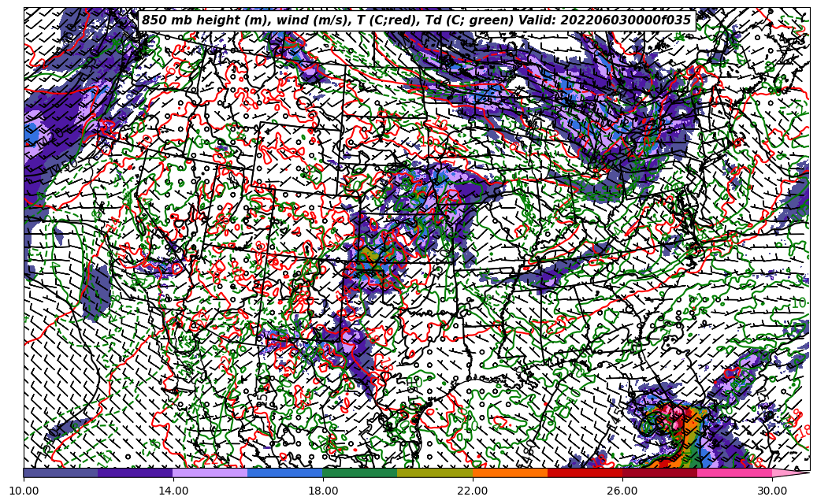Select the 18.00 colorbar tick label
The height and width of the screenshot is (504, 817).
tap(323, 491)
